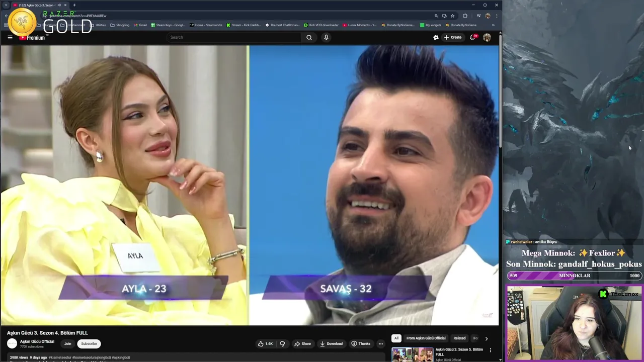The width and height of the screenshot is (644, 362).
Task: Click the browser address bar URL
Action: click(78, 16)
